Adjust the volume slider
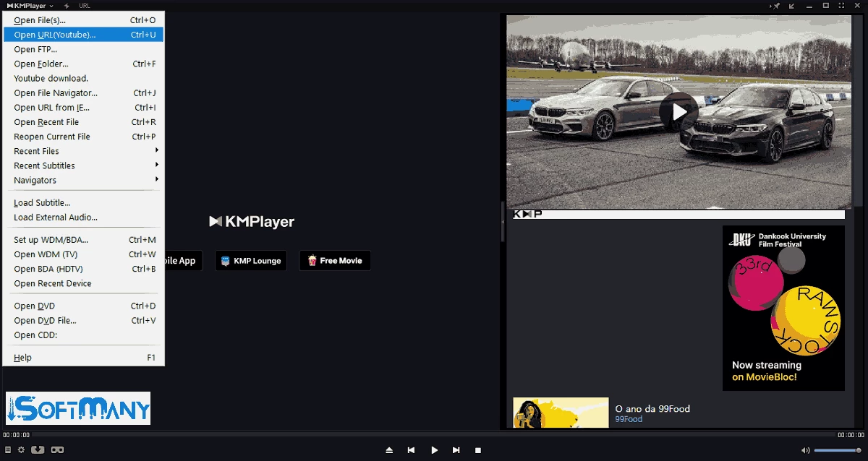Image resolution: width=868 pixels, height=461 pixels. [x=837, y=450]
